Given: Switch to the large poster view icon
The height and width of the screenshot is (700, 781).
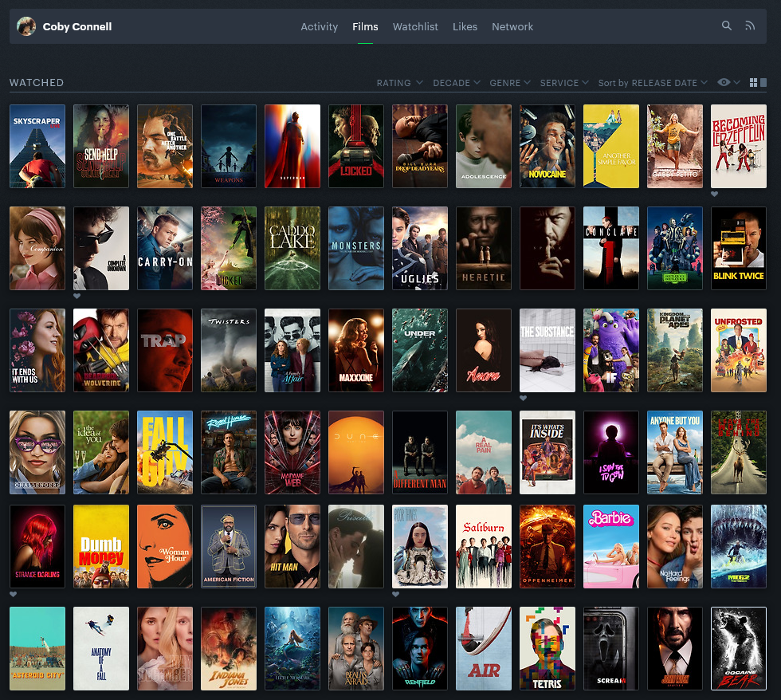Looking at the screenshot, I should pyautogui.click(x=763, y=83).
